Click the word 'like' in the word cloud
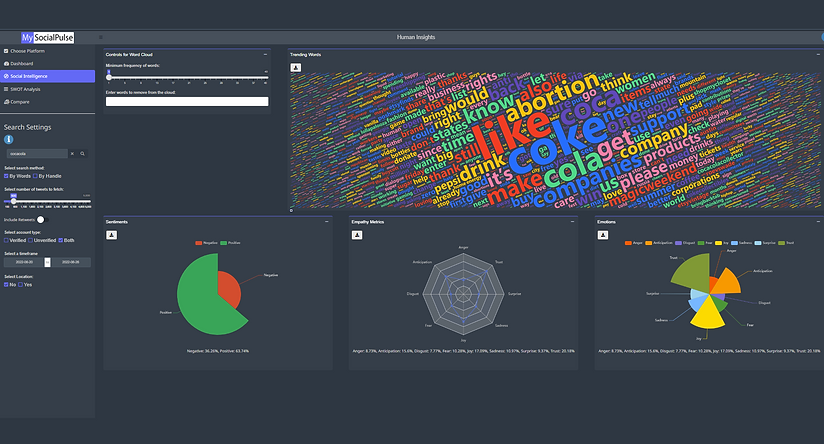824x444 pixels. pos(511,134)
